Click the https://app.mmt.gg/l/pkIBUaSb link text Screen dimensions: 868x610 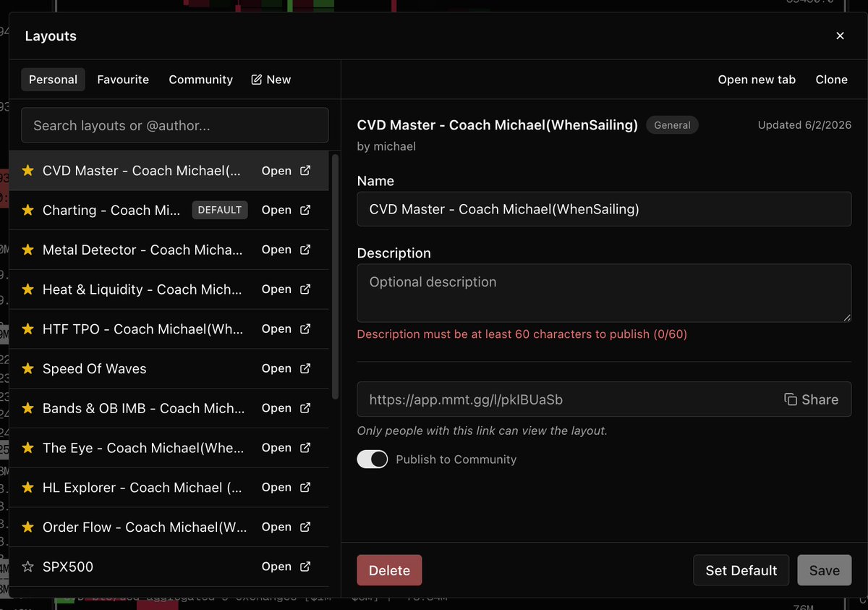466,399
